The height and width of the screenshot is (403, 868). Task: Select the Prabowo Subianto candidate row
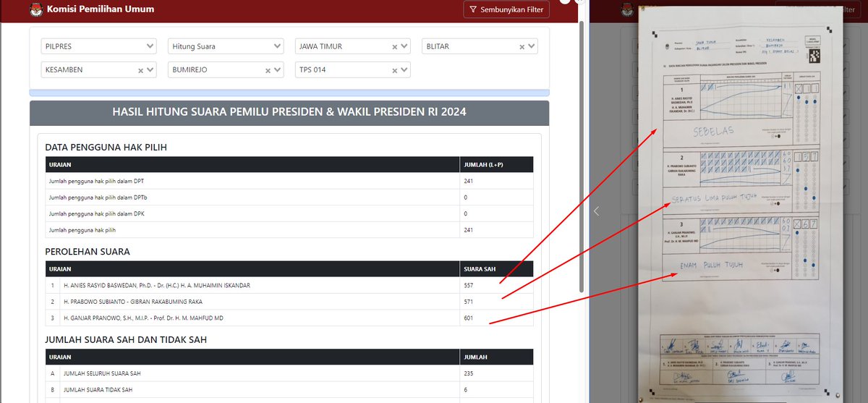[x=289, y=302]
